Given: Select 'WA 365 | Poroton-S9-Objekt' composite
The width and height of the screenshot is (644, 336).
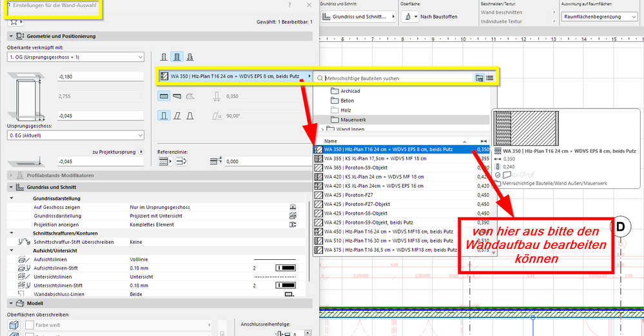Looking at the screenshot, I should [x=402, y=168].
